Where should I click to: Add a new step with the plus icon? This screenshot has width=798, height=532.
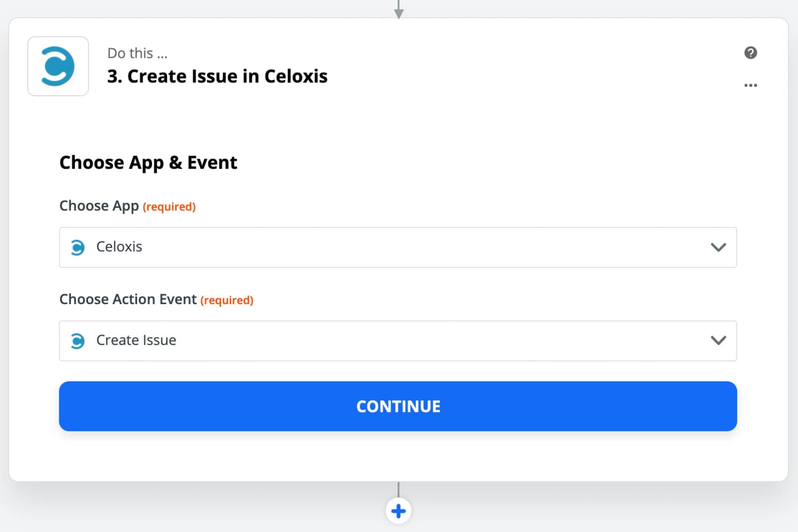pos(399,511)
